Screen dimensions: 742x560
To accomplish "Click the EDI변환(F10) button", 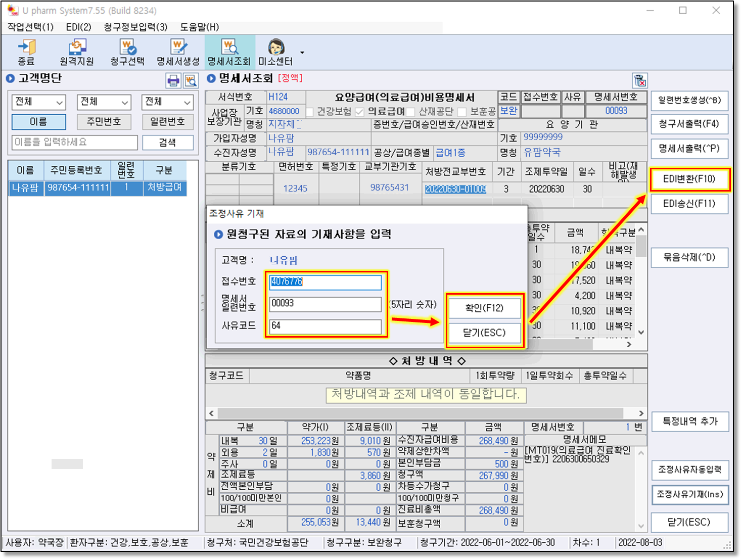I will (x=689, y=179).
